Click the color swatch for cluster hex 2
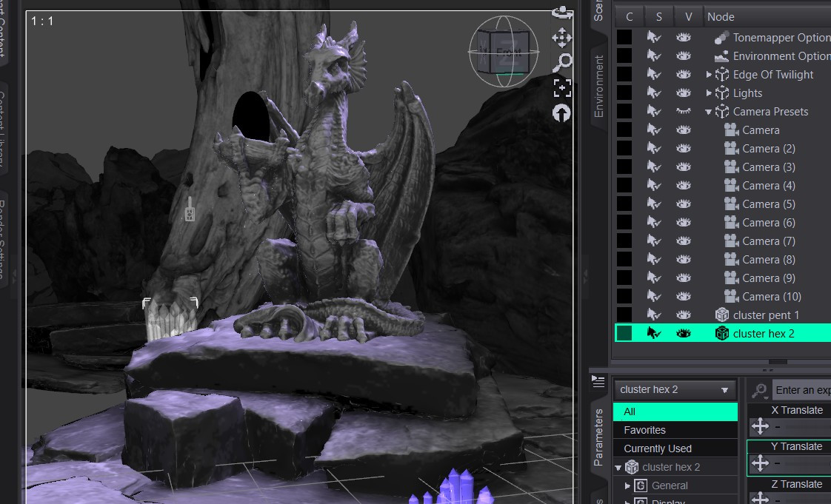This screenshot has width=831, height=504. [624, 334]
